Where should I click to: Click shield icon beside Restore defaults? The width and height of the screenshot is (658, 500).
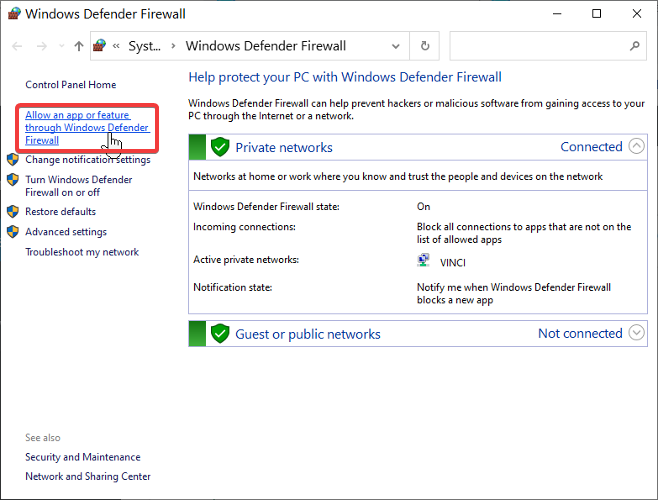click(x=13, y=212)
